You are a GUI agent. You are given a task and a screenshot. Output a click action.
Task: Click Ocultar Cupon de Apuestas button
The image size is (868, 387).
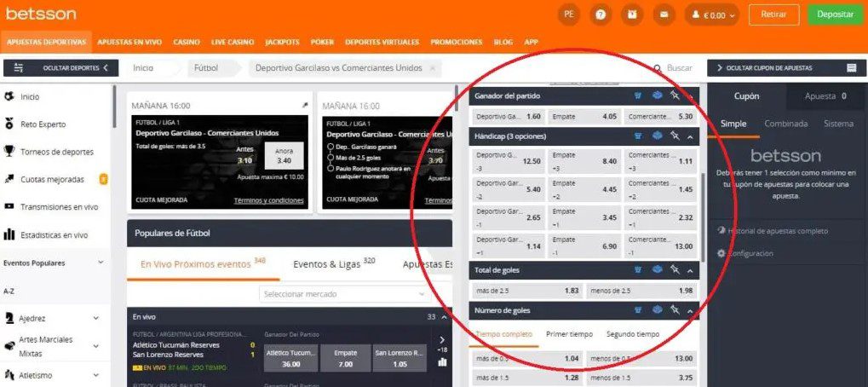[x=786, y=68]
